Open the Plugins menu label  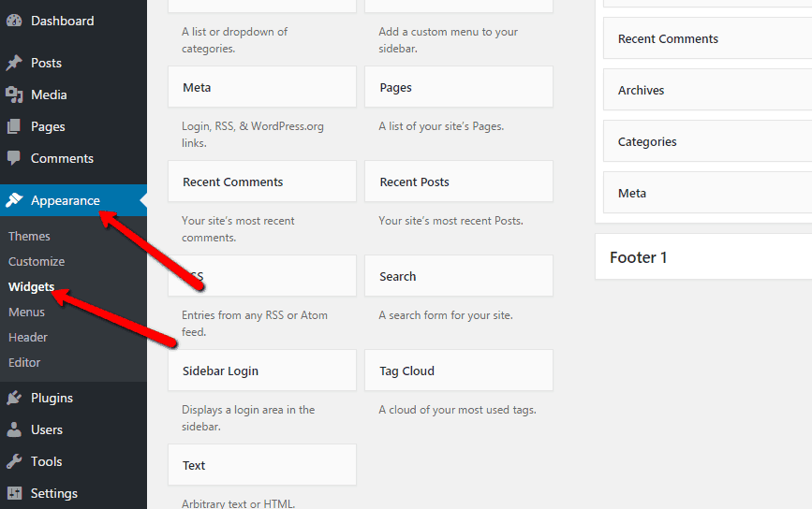[52, 398]
